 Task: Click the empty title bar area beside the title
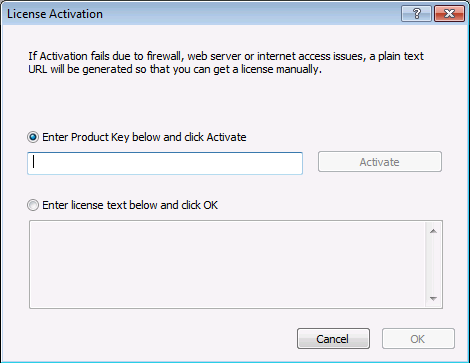pos(250,14)
